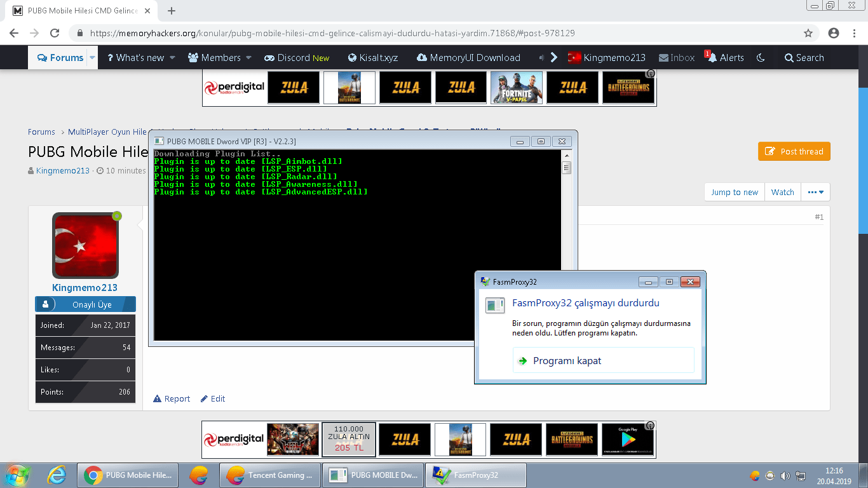This screenshot has height=488, width=868.
Task: Click bottom banner ad info icon
Action: (x=650, y=425)
